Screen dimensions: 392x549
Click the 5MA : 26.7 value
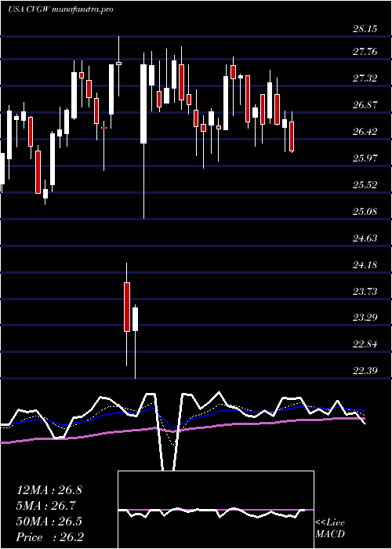coord(46,506)
